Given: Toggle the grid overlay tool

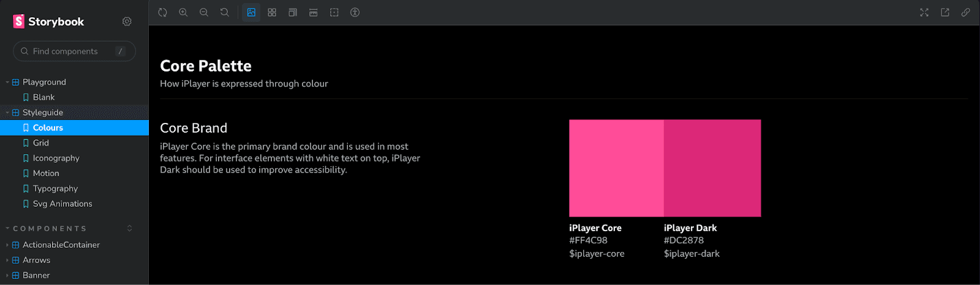Looking at the screenshot, I should (x=272, y=12).
